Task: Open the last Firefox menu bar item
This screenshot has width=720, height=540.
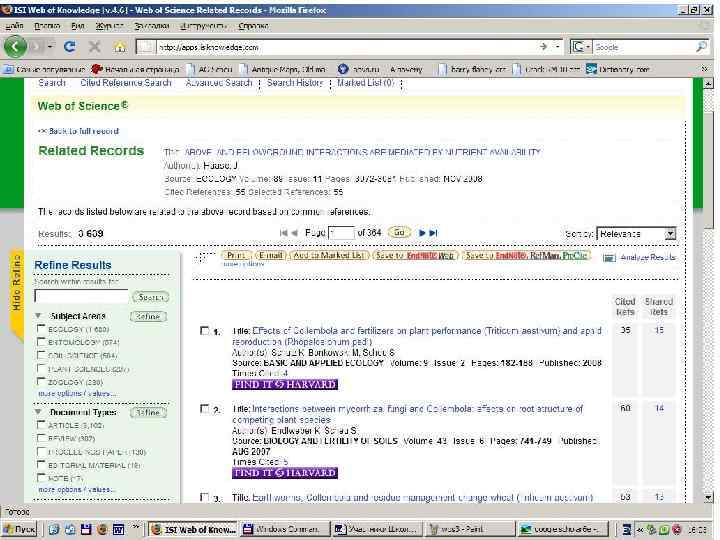Action: [253, 26]
